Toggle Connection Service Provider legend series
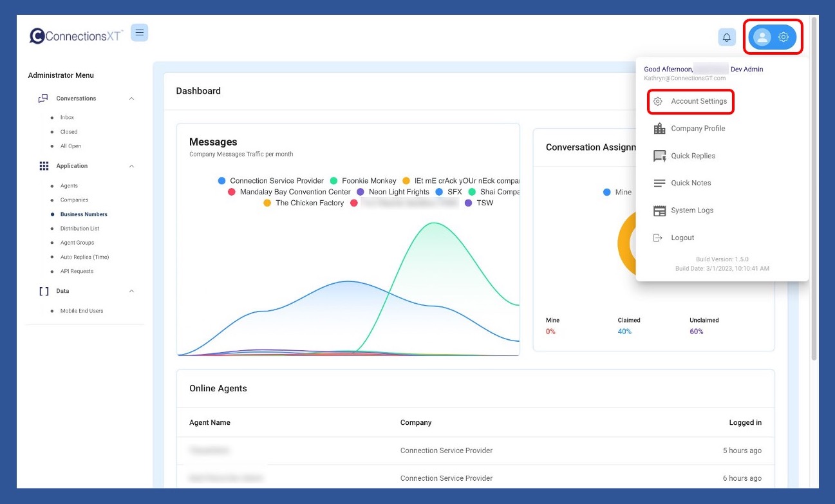The image size is (835, 504). point(270,181)
